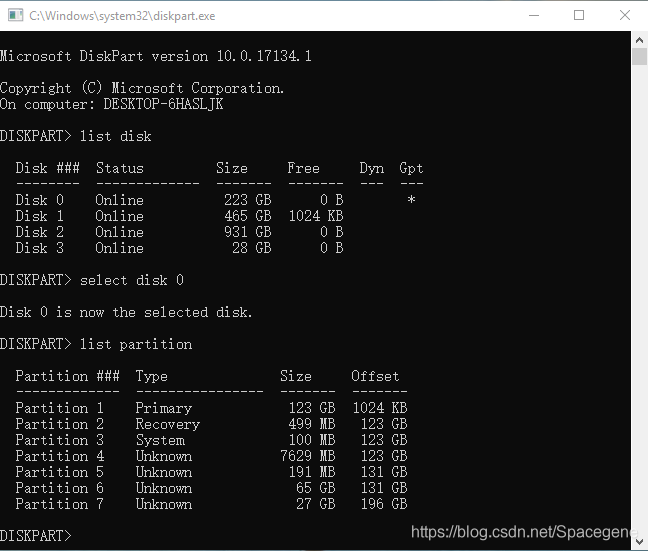Click the Disk 2 row label
This screenshot has height=551, width=648.
(40, 232)
